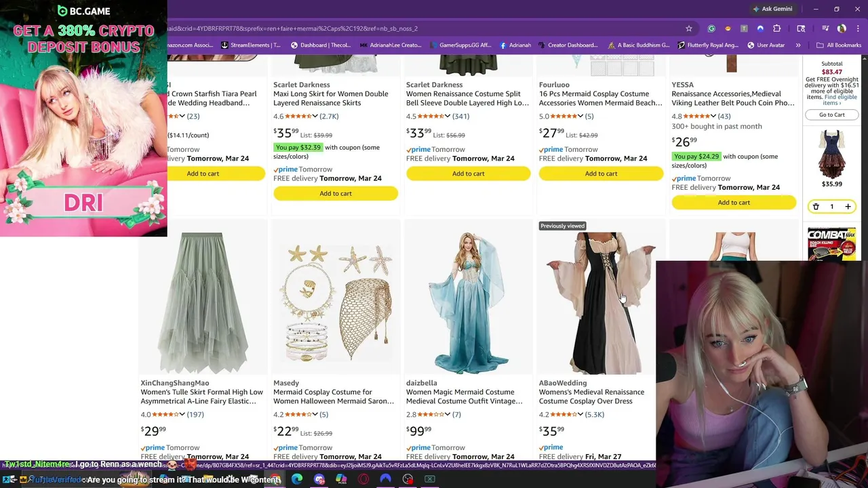The width and height of the screenshot is (868, 488).
Task: Open the gray T extension icon
Action: click(744, 28)
